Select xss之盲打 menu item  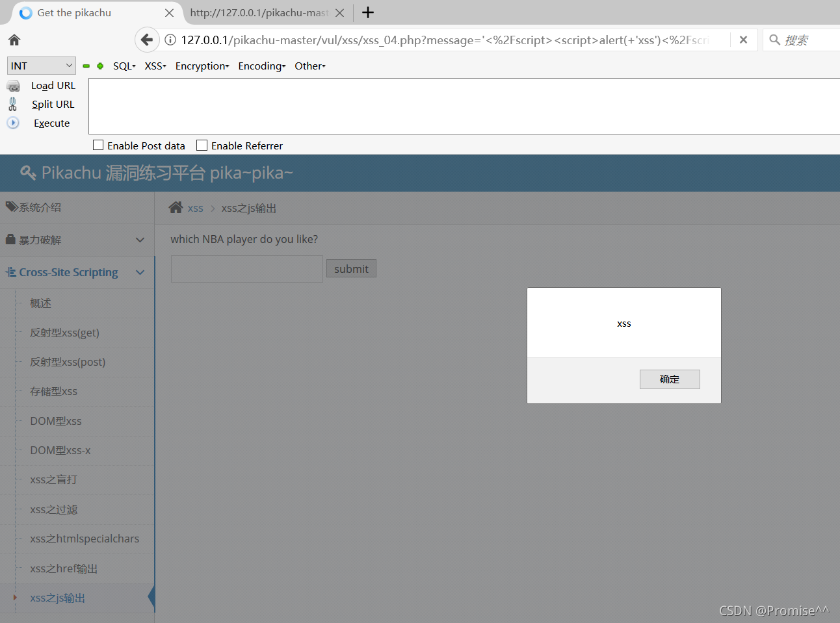[53, 479]
